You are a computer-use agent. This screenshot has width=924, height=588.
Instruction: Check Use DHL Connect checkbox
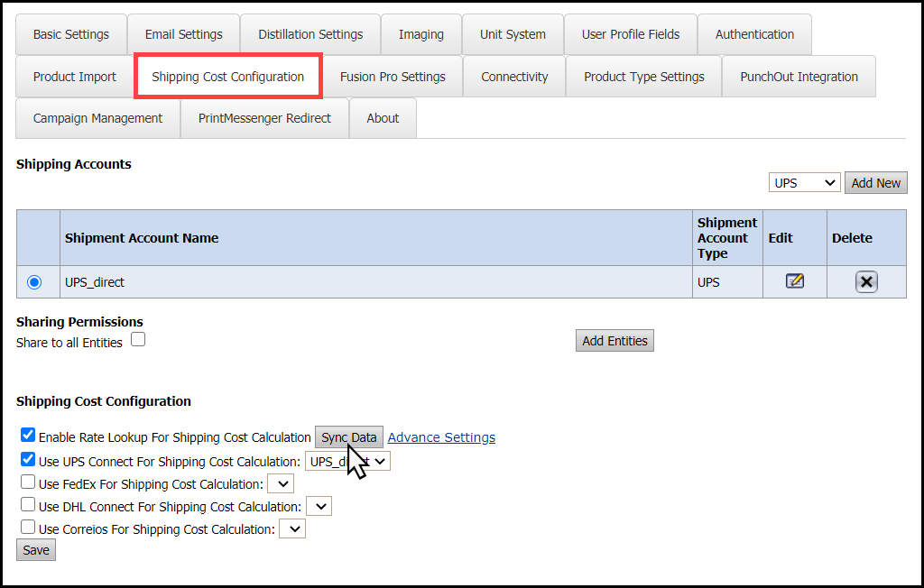[x=28, y=505]
